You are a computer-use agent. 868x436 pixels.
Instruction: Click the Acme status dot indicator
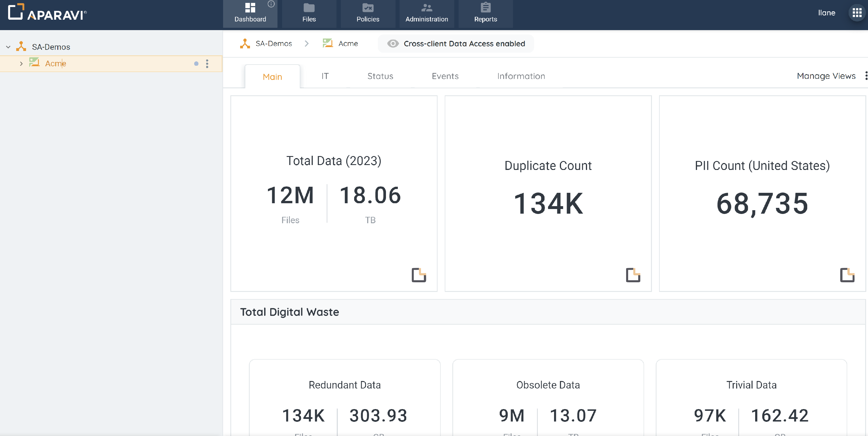point(196,63)
